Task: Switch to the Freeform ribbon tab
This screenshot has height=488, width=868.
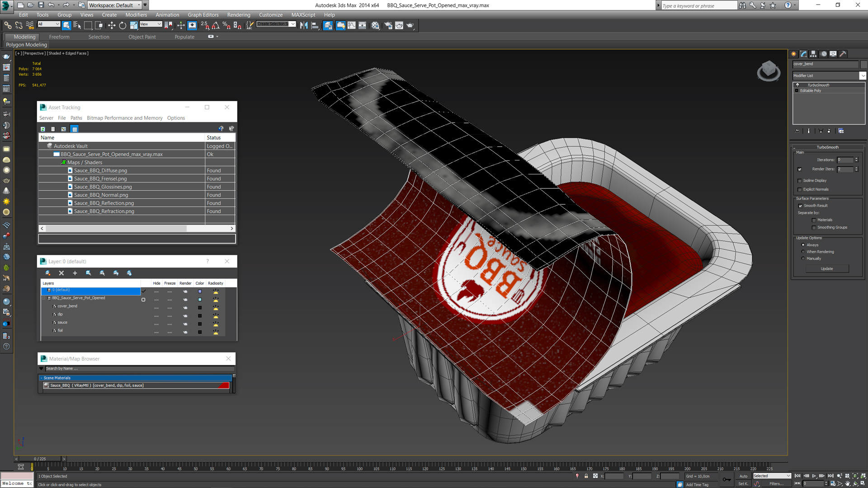Action: pos(59,37)
